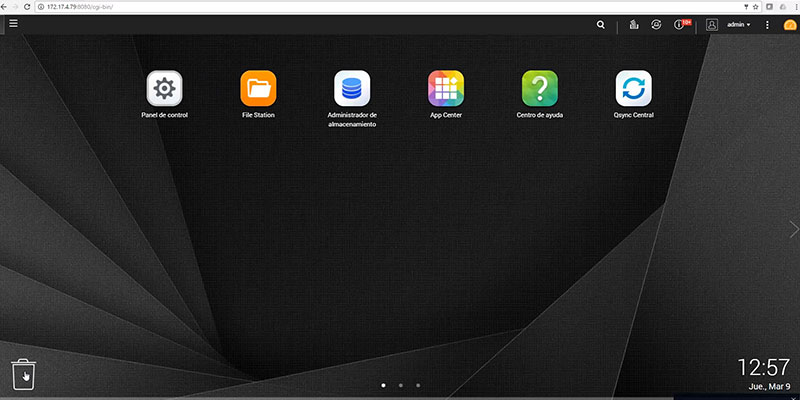Screen dimensions: 800x400
Task: Open the three-dot more options menu
Action: [x=767, y=24]
